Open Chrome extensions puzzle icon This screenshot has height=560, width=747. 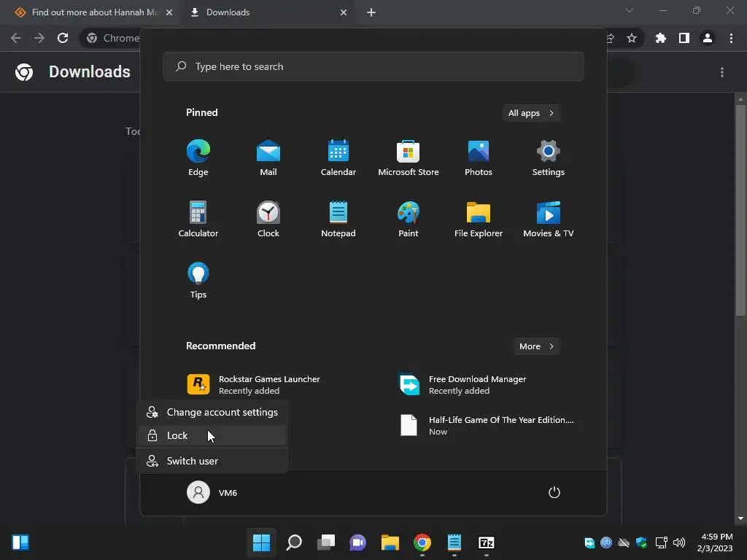(x=661, y=38)
